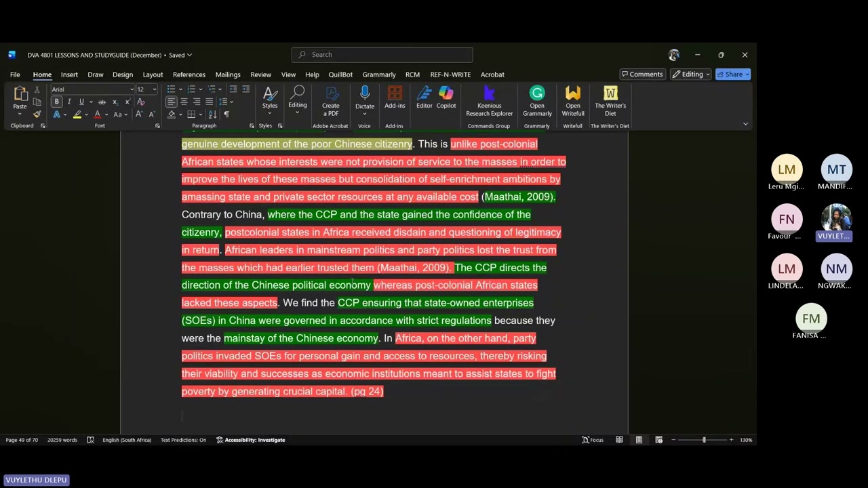Viewport: 868px width, 488px height.
Task: Apply strikethrough formatting
Action: click(102, 102)
